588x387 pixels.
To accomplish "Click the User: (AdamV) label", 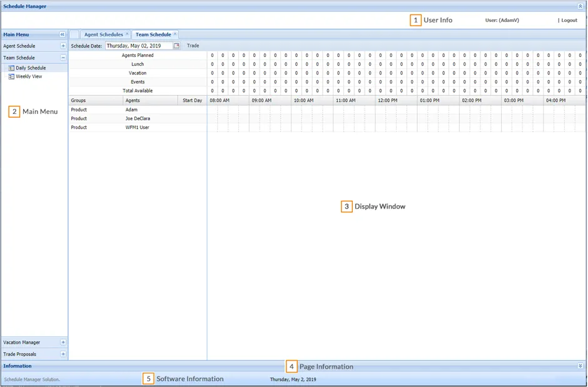I will point(502,20).
